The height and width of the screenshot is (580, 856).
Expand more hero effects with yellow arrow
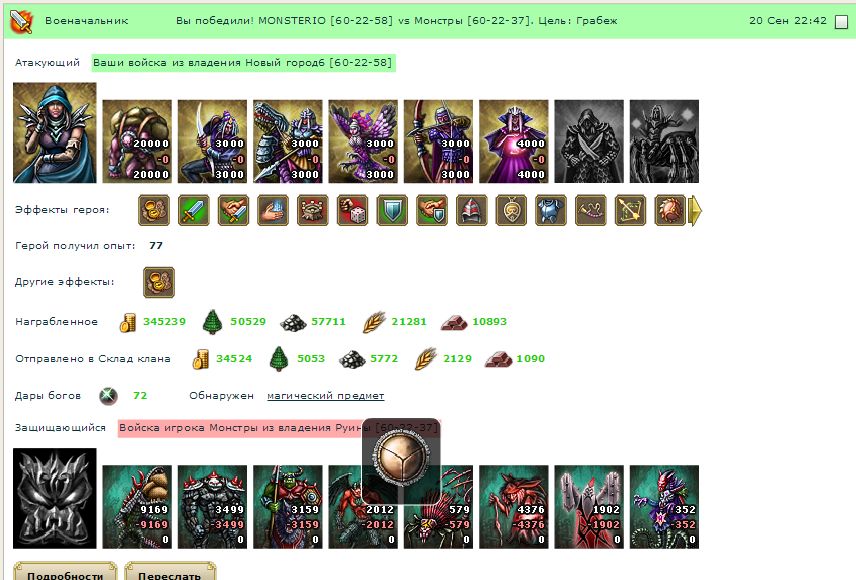click(695, 210)
